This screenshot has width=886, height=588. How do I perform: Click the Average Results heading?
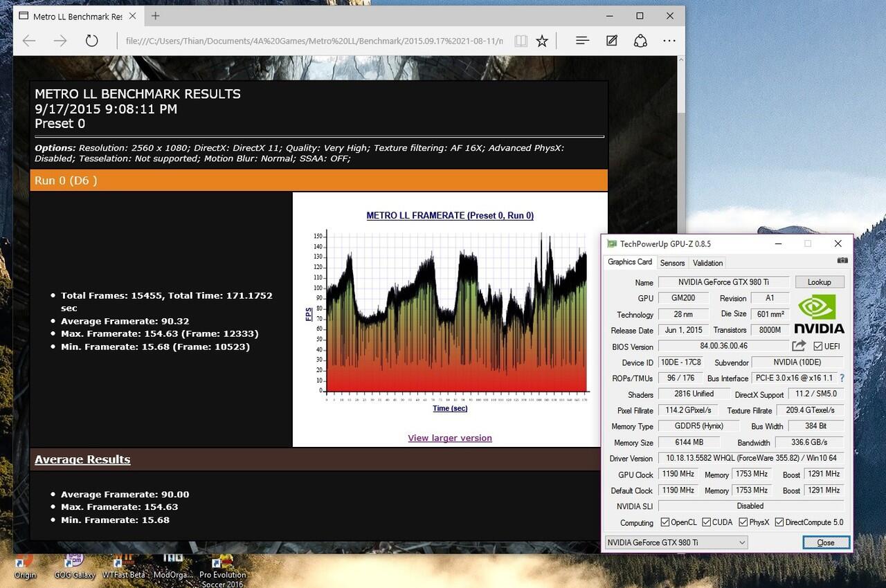[x=82, y=459]
